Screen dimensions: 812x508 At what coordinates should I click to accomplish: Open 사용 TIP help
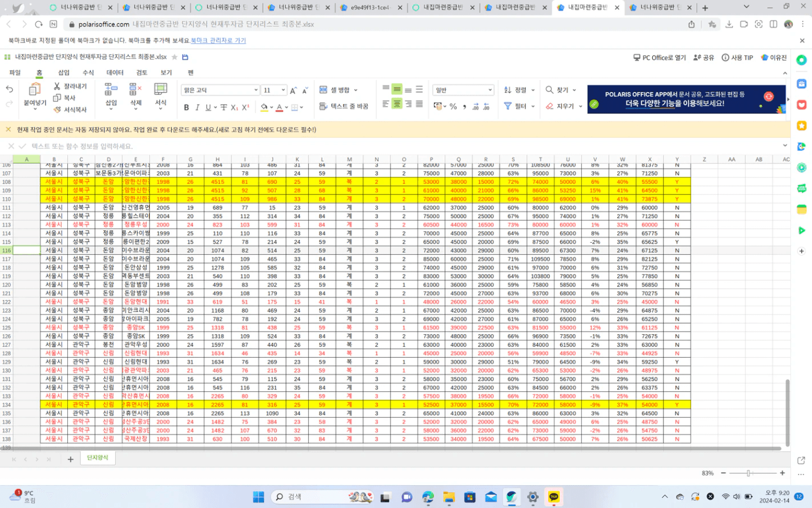tap(737, 58)
